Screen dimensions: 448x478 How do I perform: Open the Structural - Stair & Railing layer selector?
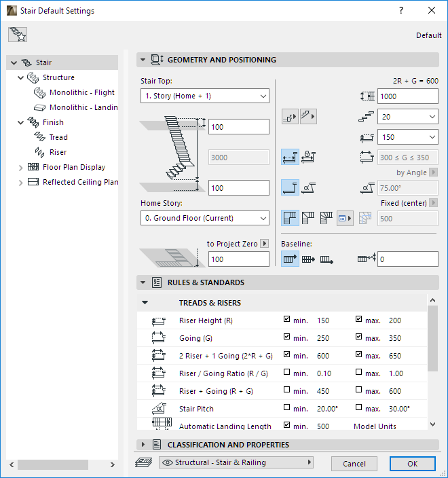(x=236, y=462)
